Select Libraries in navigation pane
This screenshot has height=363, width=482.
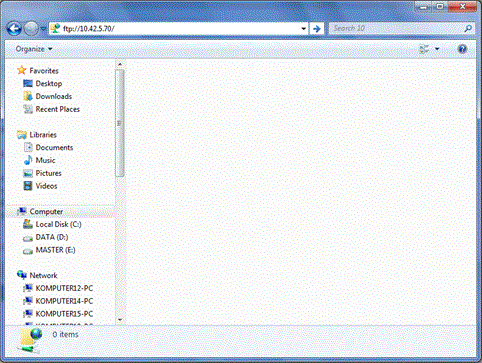[43, 135]
